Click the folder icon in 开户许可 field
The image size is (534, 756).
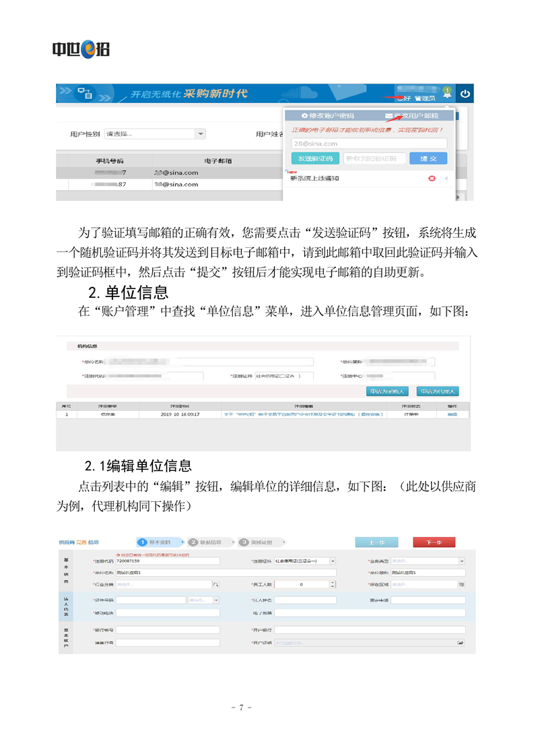click(x=461, y=643)
